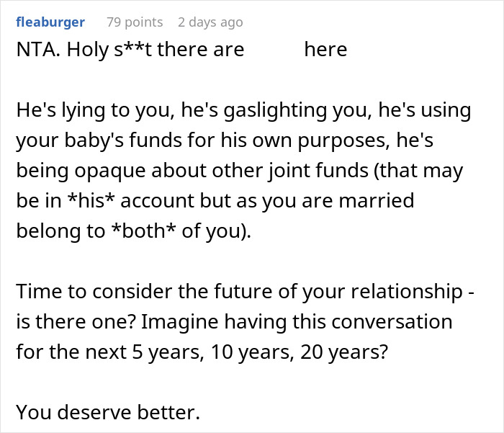This screenshot has width=504, height=433.
Task: Click the 2 days ago timestamp
Action: tap(210, 22)
